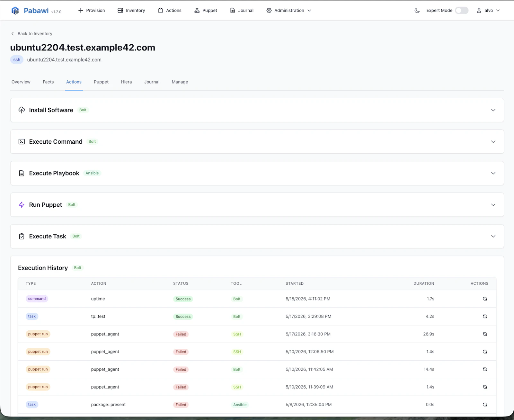Click the Install Software header title
This screenshot has height=420, width=514.
click(51, 110)
